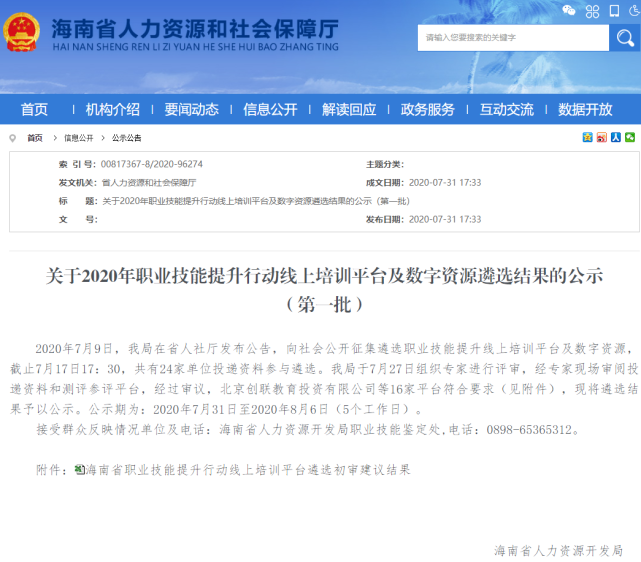Open 政务服务 navigation item
641x562 pixels.
[428, 110]
